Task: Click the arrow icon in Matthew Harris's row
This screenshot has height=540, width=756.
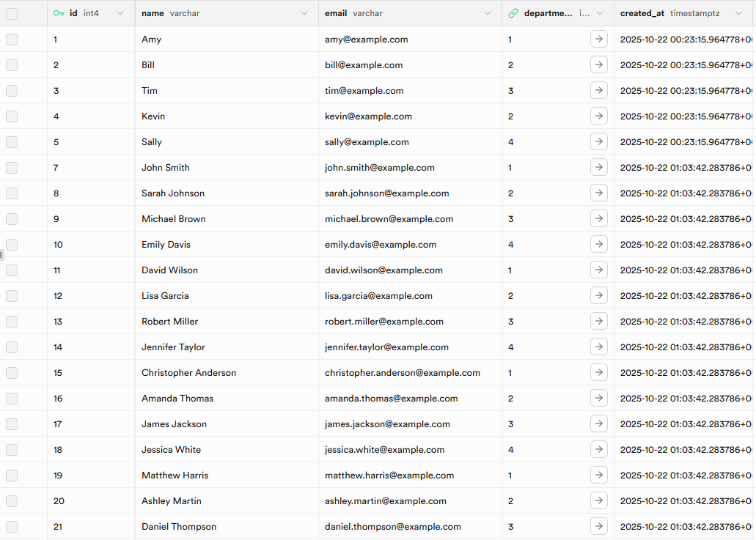Action: coord(599,475)
